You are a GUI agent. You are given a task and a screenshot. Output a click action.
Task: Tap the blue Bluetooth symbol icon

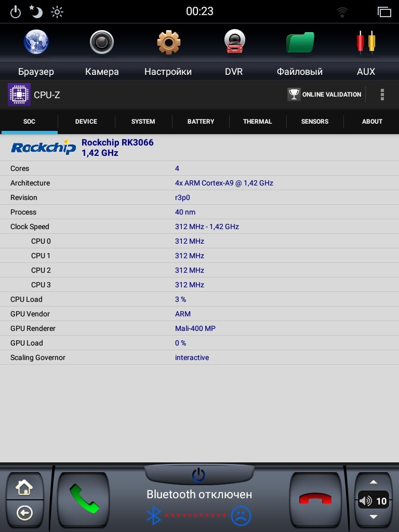[x=153, y=516]
